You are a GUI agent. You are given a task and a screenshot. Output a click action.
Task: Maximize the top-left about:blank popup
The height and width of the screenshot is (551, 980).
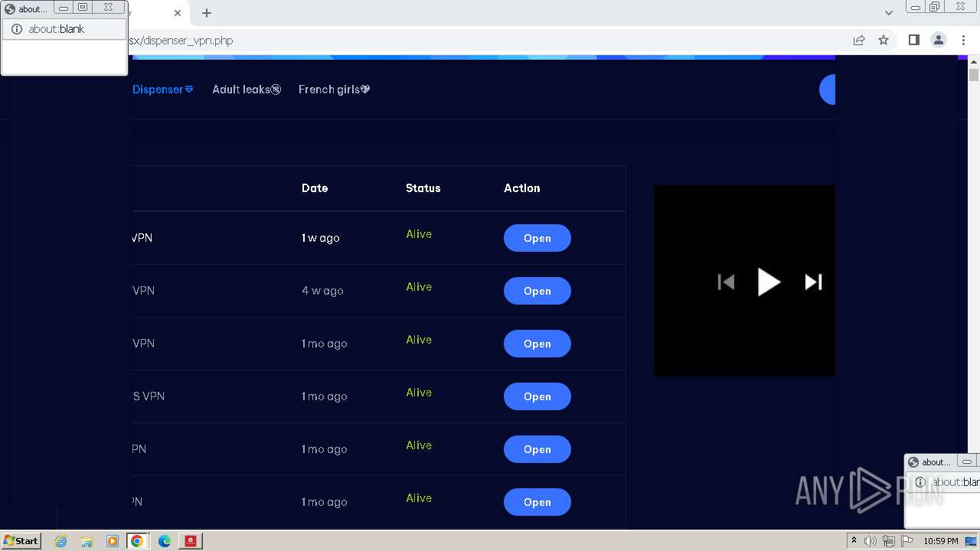(x=83, y=8)
